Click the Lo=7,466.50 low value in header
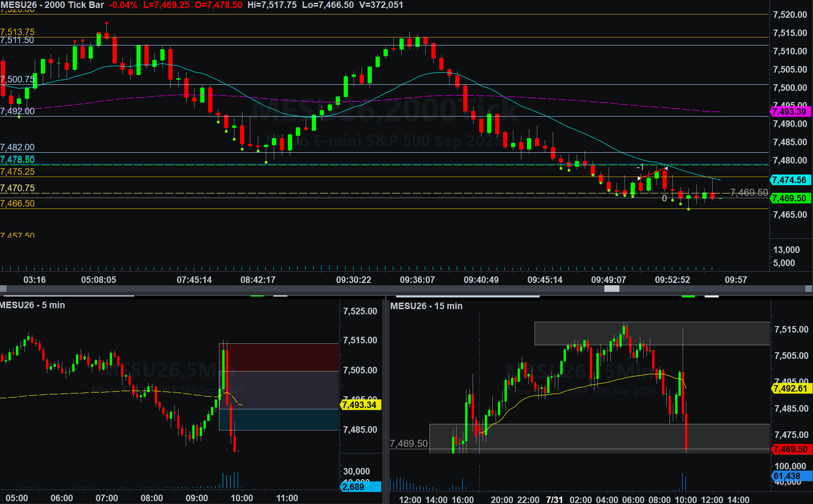The image size is (813, 504). click(x=328, y=5)
